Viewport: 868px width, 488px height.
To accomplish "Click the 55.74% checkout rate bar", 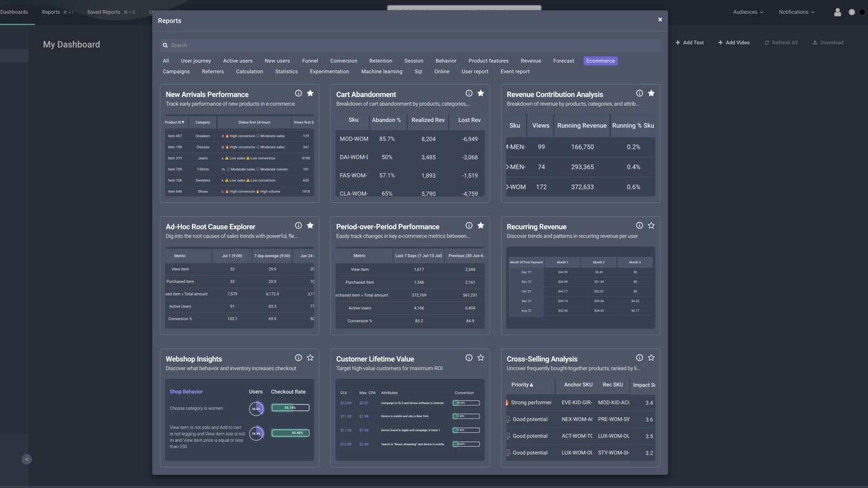I will pos(290,408).
